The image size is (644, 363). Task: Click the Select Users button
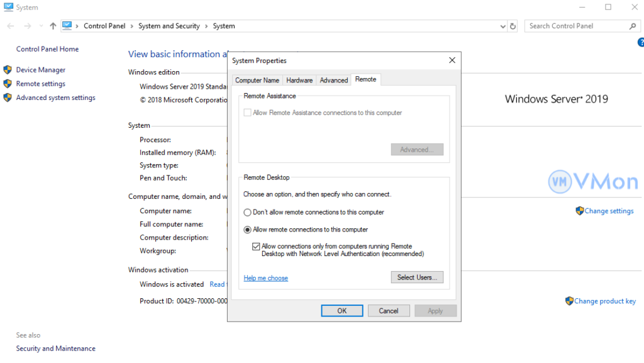(x=416, y=277)
